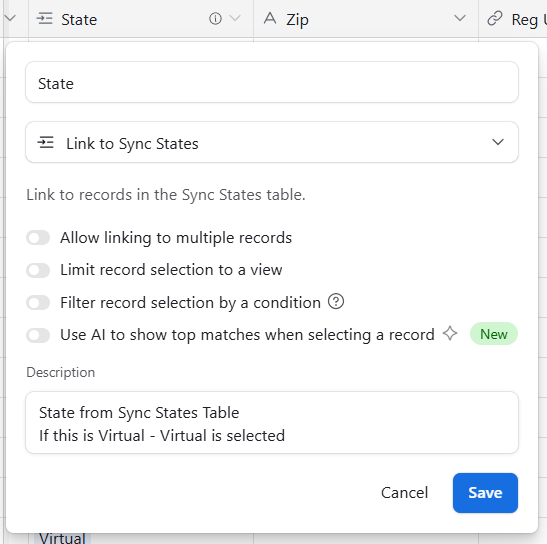Image resolution: width=547 pixels, height=544 pixels.
Task: Open the Link to Sync States field type dropdown
Action: (x=272, y=142)
